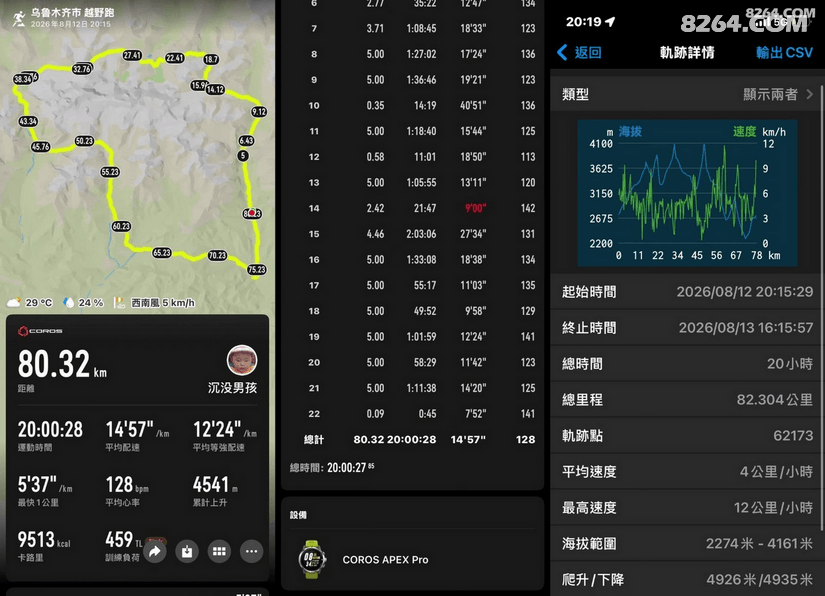Tap the 軌跡點 row showing 62173
The image size is (825, 596).
[x=686, y=436]
